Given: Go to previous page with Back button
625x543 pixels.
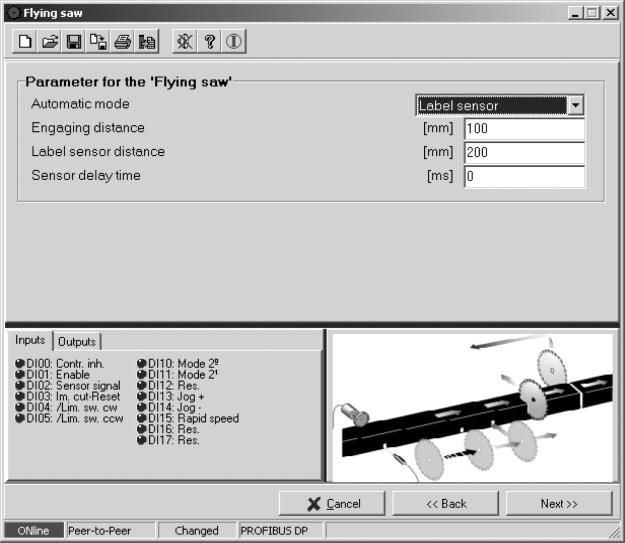Looking at the screenshot, I should 446,504.
